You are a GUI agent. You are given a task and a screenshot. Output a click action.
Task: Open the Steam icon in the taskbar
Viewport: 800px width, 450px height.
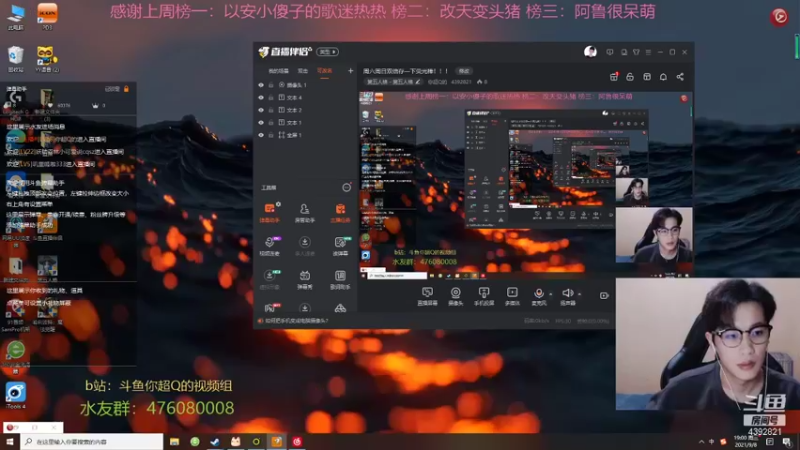215,441
